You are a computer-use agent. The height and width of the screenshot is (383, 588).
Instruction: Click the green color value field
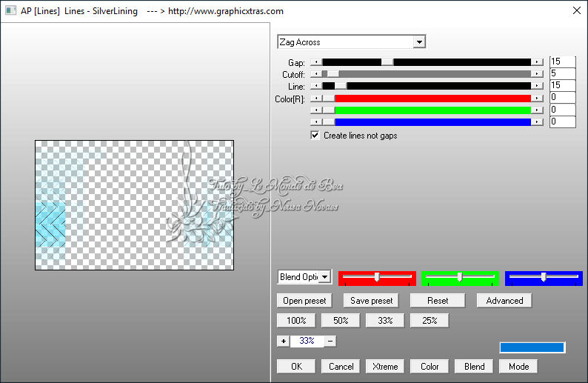[562, 110]
